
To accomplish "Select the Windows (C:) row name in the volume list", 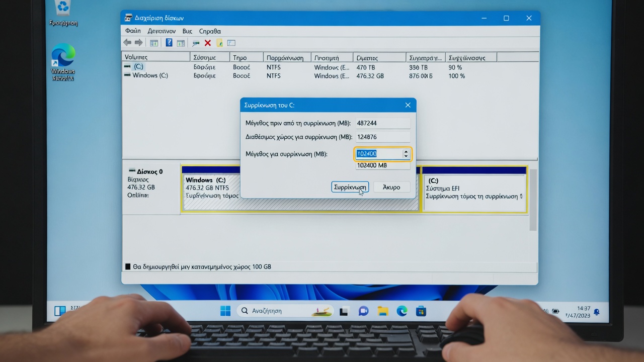I will (150, 75).
